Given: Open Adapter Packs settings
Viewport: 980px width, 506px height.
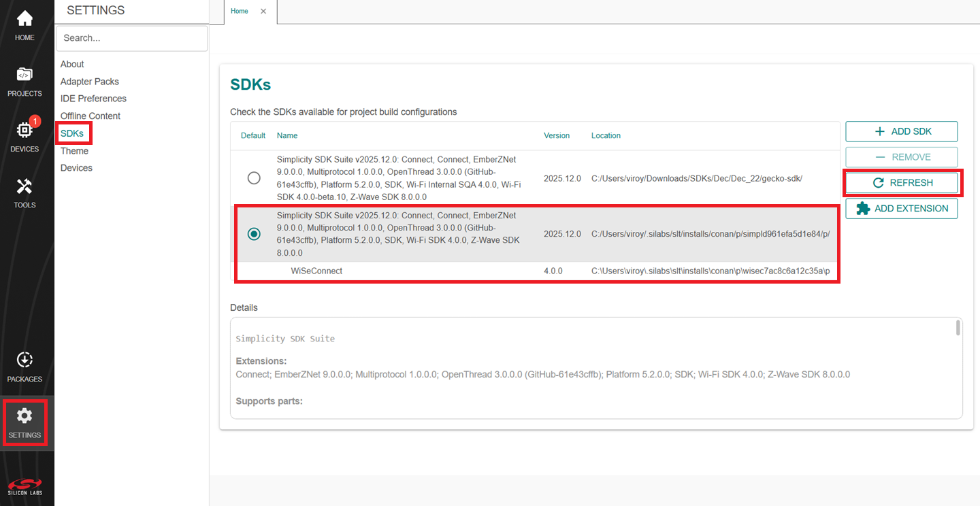Looking at the screenshot, I should (x=89, y=81).
